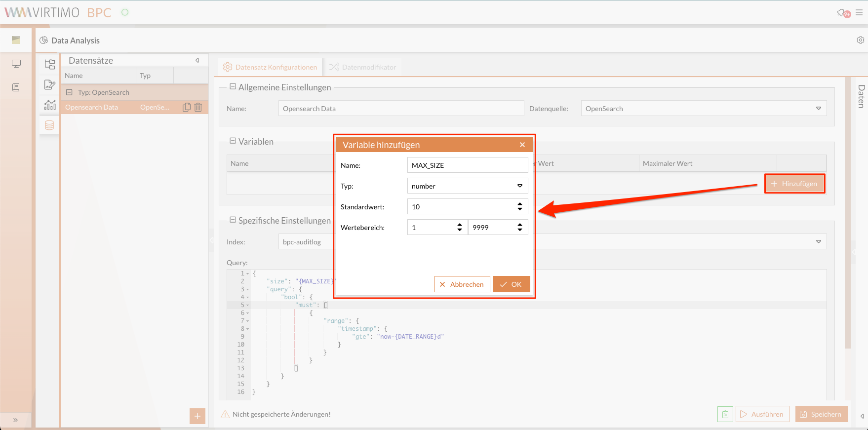This screenshot has width=868, height=430.
Task: Collapse the Variablen section
Action: pos(233,141)
